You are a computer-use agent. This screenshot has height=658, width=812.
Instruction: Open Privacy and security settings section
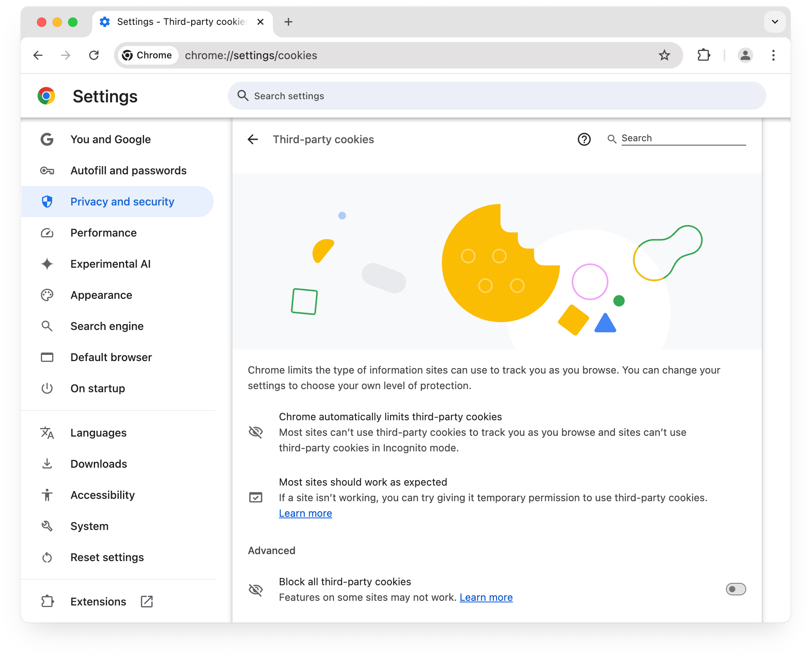(123, 202)
